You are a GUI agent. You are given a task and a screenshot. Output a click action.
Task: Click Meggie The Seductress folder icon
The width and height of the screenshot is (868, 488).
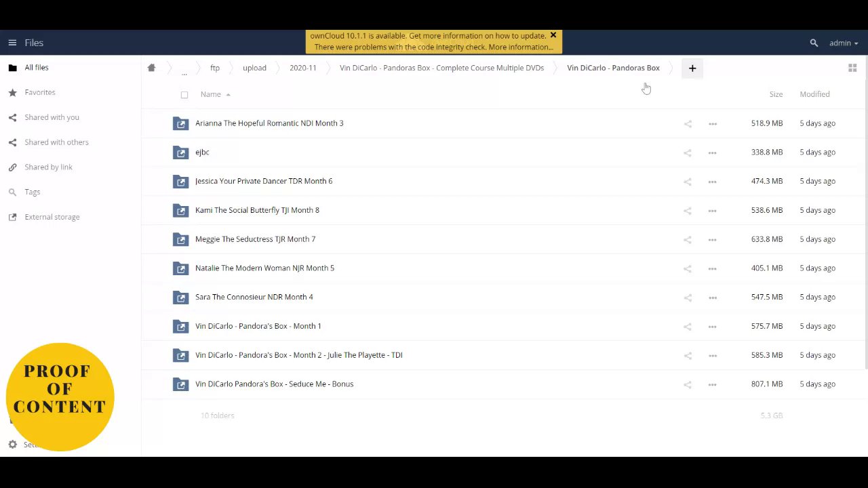click(180, 239)
